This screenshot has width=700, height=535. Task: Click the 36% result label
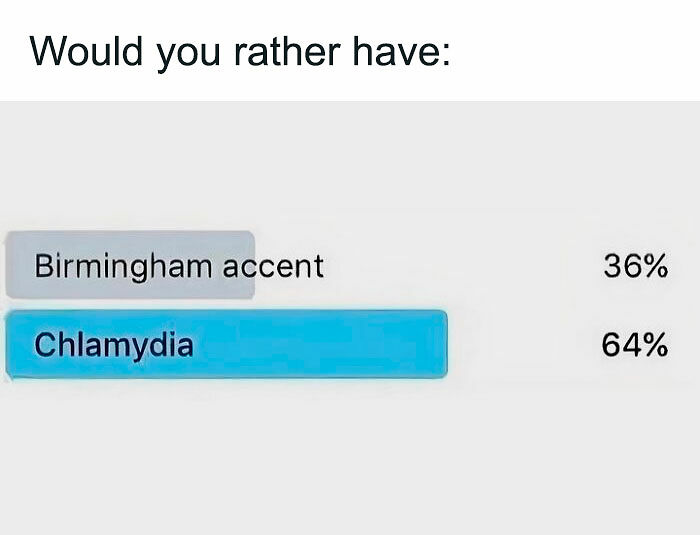pos(634,266)
